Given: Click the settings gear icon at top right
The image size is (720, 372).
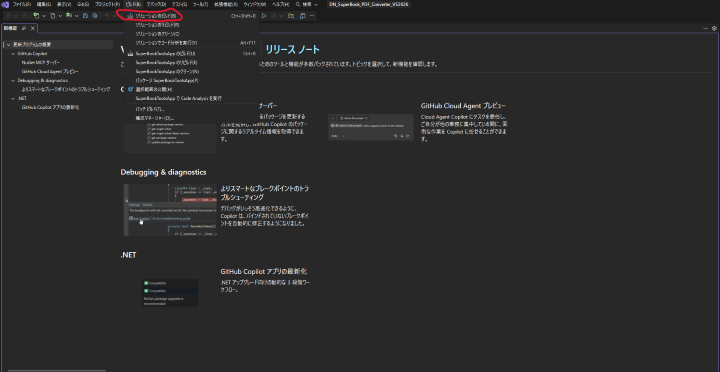Looking at the screenshot, I should [x=714, y=28].
